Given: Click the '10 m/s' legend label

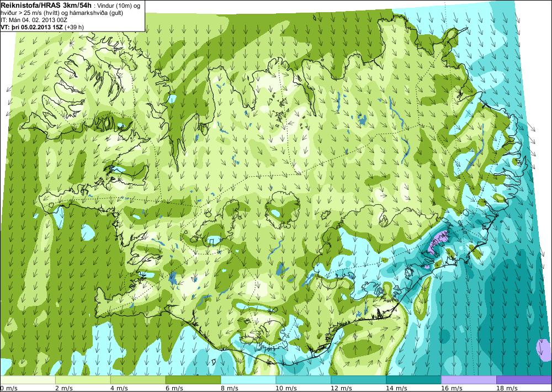Looking at the screenshot, I should 286,388.
